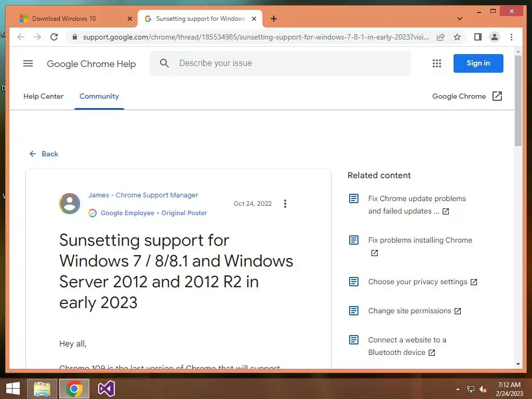Image resolution: width=532 pixels, height=399 pixels.
Task: Open the Google apps grid
Action: pos(436,63)
